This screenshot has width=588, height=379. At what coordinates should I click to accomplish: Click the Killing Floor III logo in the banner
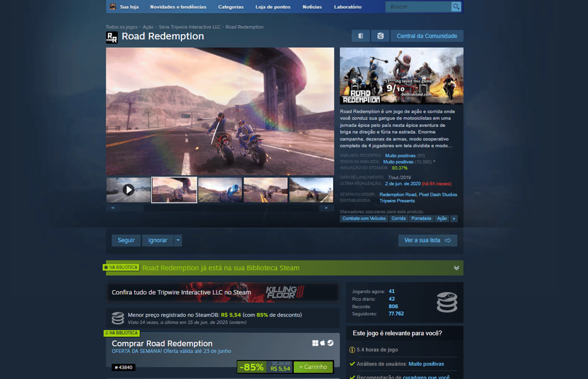(x=285, y=292)
